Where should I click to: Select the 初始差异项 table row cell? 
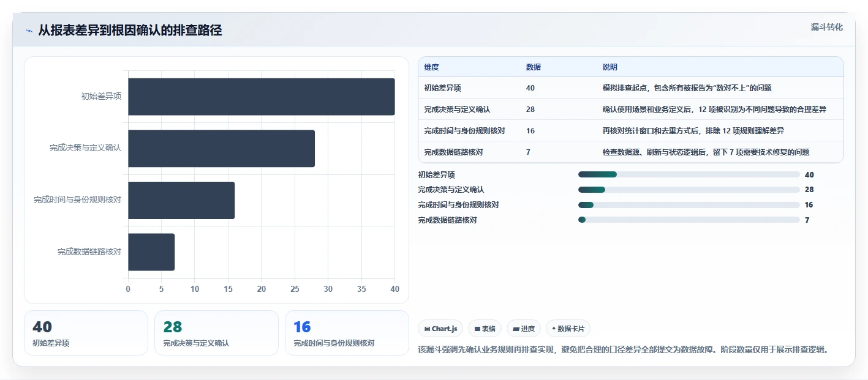point(442,88)
